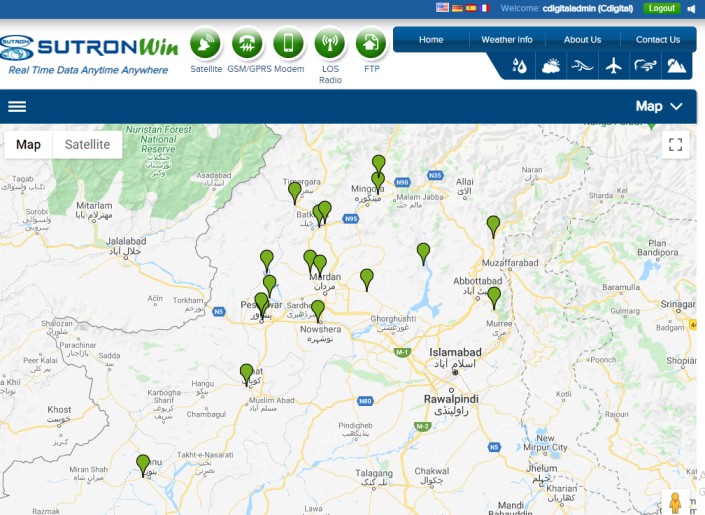Go to the Contact Us page

click(657, 40)
